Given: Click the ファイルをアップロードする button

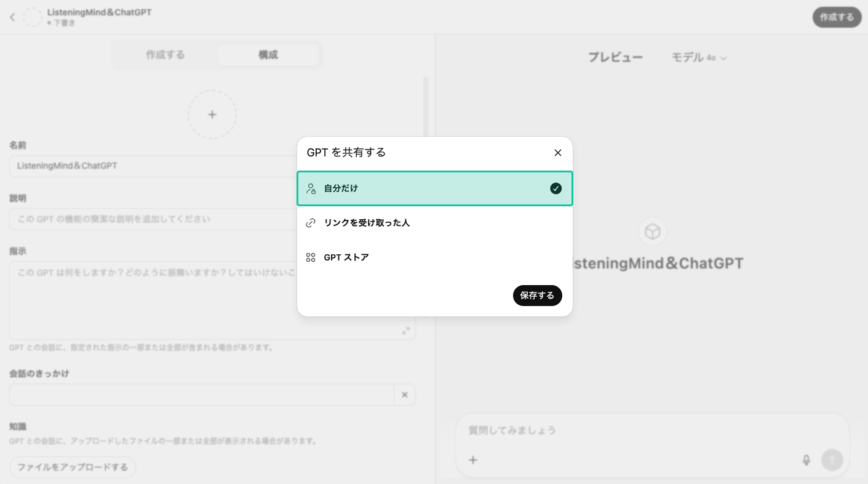Looking at the screenshot, I should pyautogui.click(x=73, y=467).
